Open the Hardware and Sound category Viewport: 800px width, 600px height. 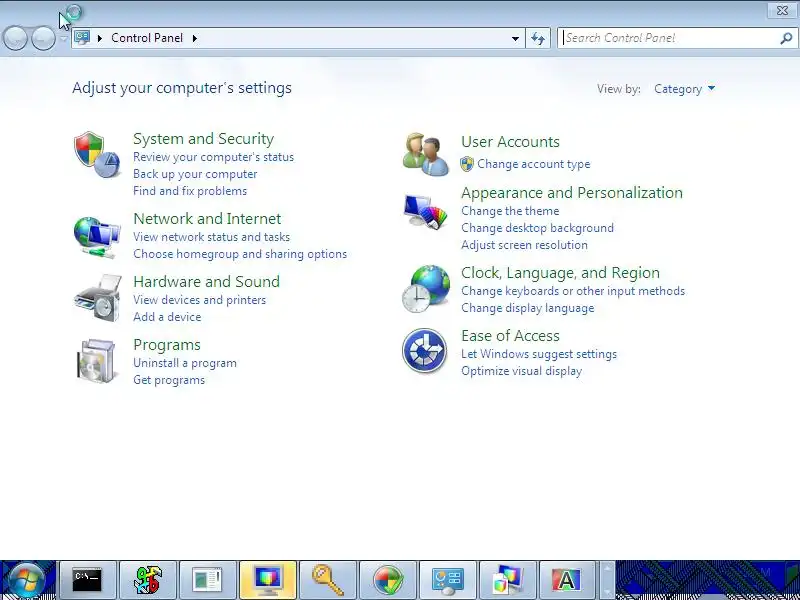click(x=207, y=282)
